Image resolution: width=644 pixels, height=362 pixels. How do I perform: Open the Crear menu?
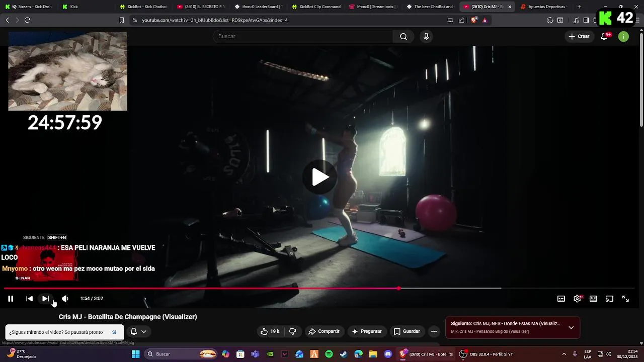pos(579,36)
